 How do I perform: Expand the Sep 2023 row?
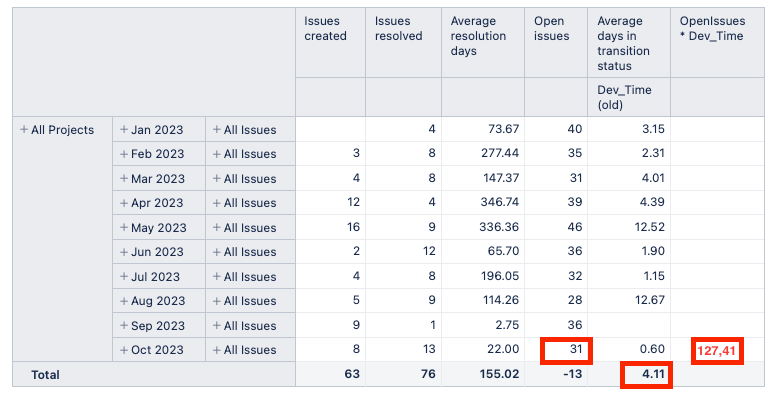124,326
